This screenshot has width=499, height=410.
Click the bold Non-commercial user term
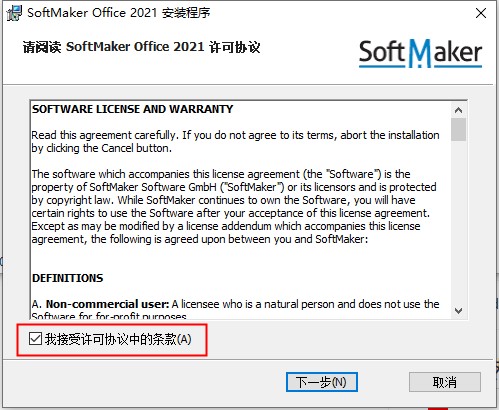108,304
